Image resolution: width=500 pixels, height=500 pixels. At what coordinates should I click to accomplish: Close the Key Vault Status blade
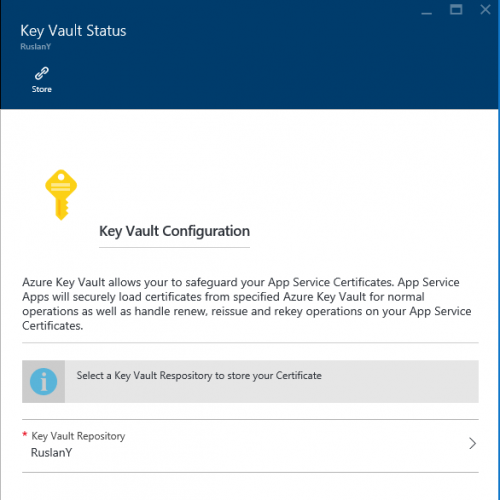coord(485,9)
